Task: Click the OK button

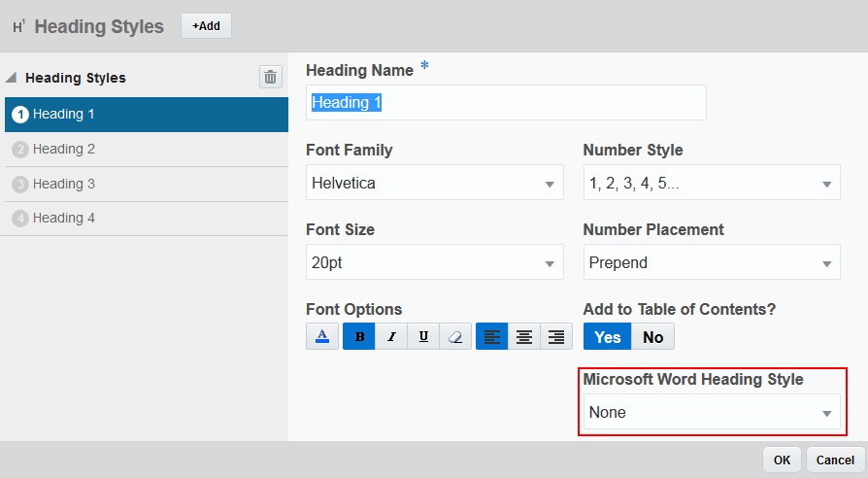Action: tap(783, 460)
